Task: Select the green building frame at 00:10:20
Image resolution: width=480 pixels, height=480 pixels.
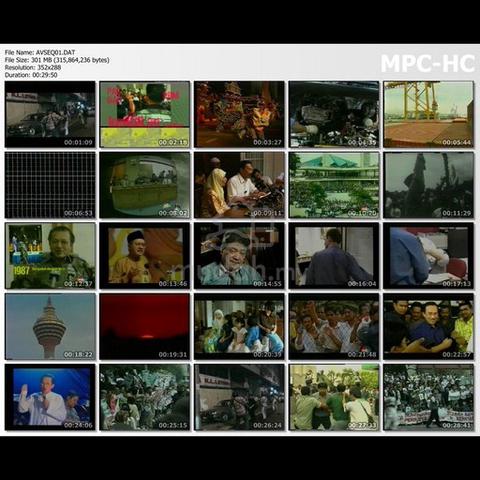Action: [334, 185]
